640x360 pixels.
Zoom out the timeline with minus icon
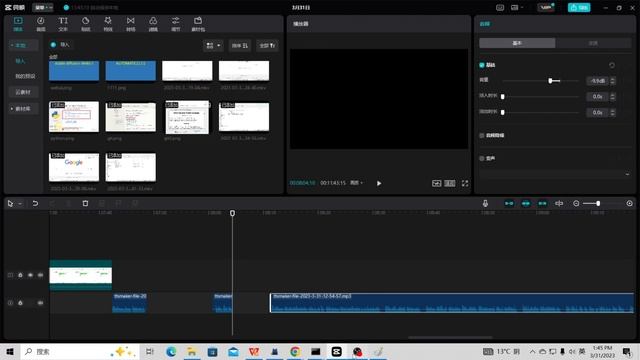576,203
